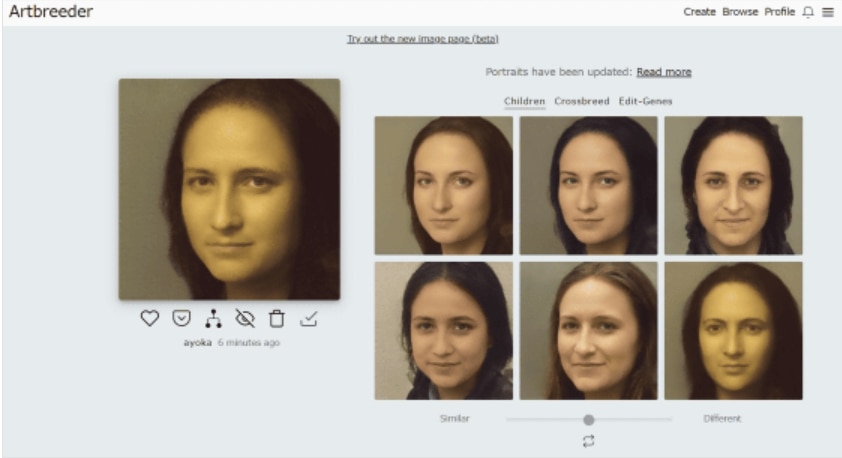The image size is (842, 458).
Task: Refresh children with the loop icon
Action: tap(589, 441)
